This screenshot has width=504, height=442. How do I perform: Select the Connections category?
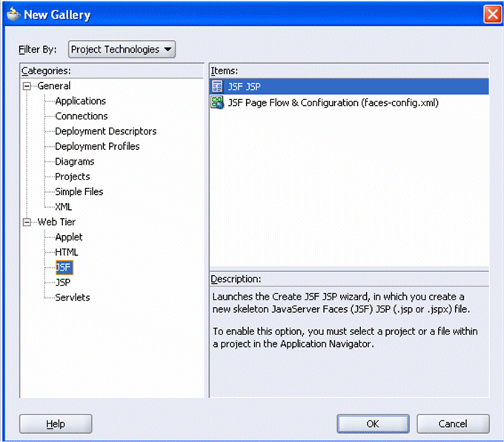coord(82,116)
